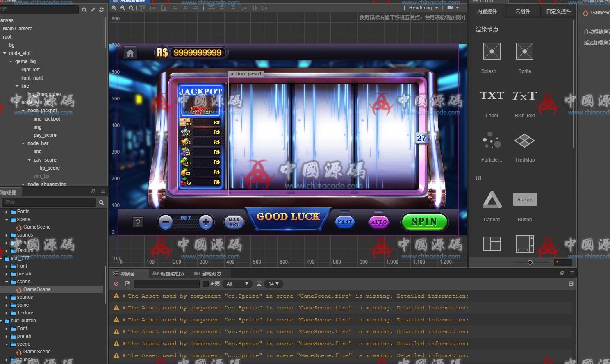Viewport: 610px width, 364px height.
Task: Collapse the node_jackpot tree node
Action: pos(23,111)
